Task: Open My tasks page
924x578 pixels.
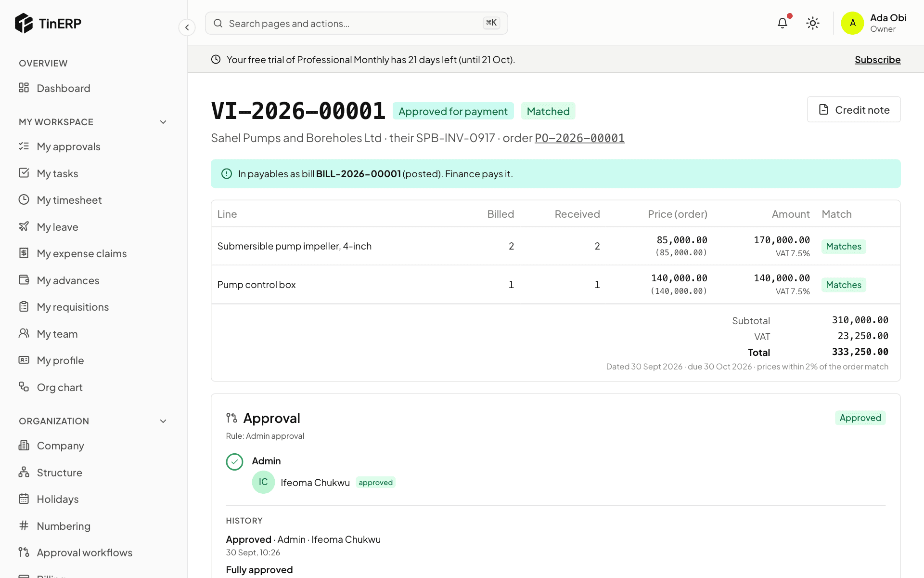Action: [x=57, y=173]
